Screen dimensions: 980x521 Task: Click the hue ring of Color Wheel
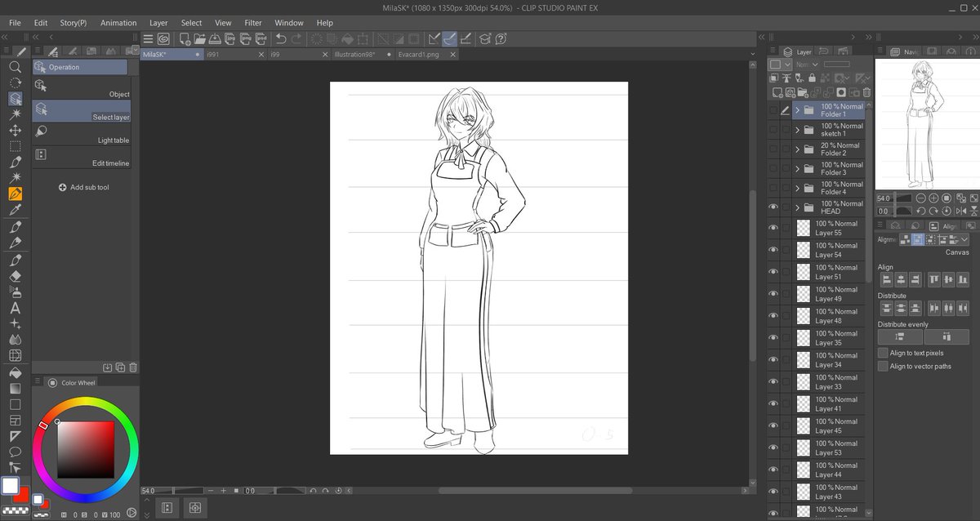86,403
